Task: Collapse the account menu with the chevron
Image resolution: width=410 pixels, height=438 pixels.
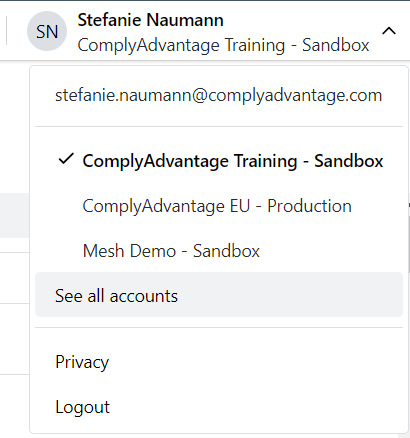Action: [389, 31]
